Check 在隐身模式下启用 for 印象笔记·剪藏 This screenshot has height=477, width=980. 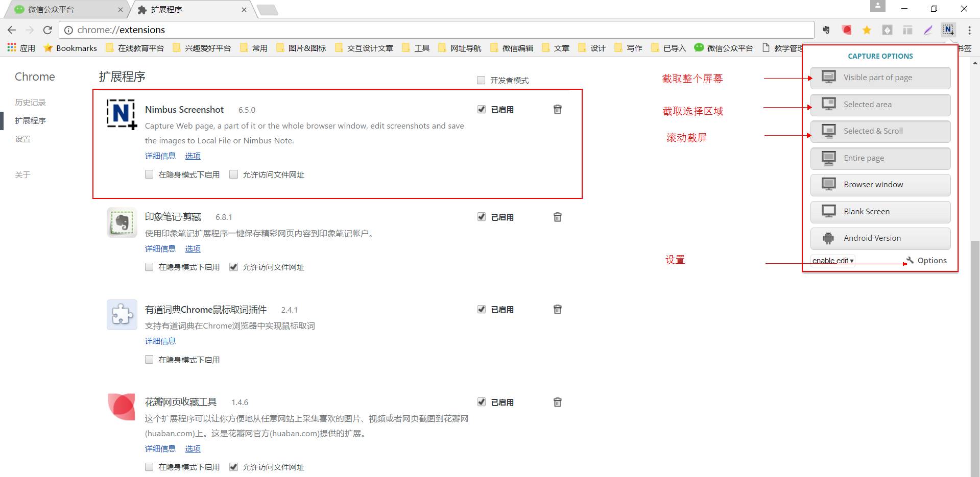point(149,267)
